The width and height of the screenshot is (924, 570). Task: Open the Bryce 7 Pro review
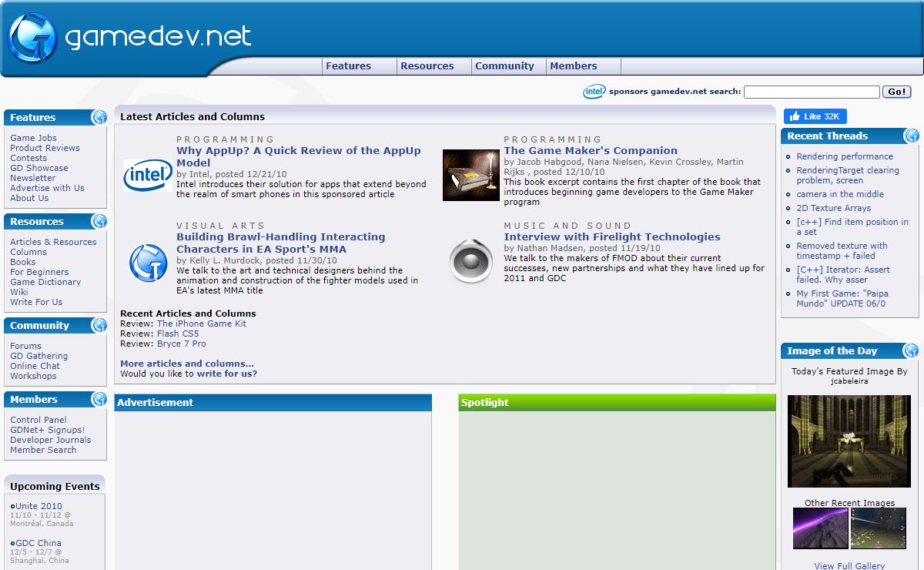tap(182, 344)
